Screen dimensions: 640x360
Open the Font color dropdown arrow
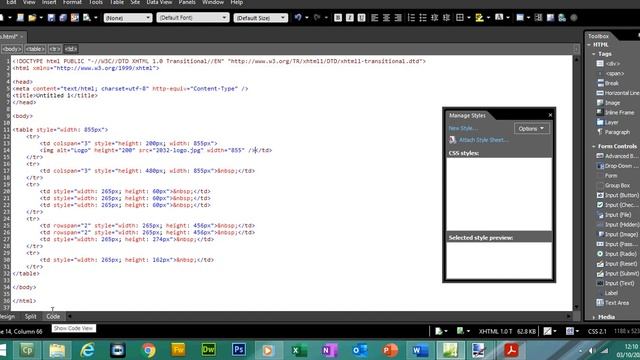(508, 18)
